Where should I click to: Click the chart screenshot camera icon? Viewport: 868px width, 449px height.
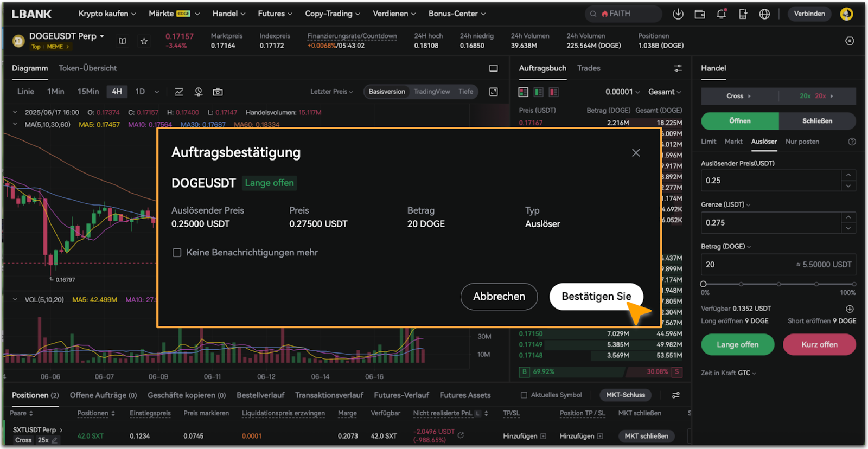click(218, 92)
